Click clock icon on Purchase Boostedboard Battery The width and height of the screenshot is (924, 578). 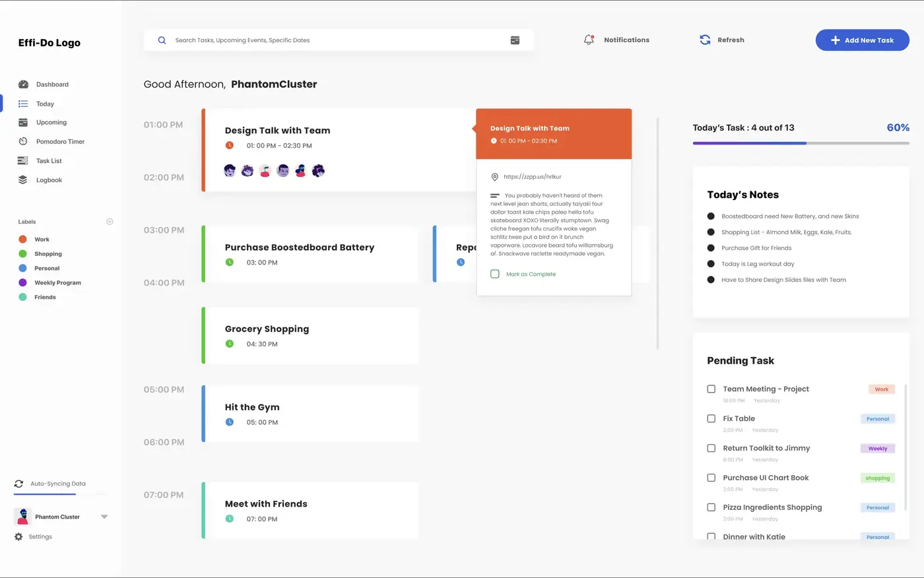(230, 262)
